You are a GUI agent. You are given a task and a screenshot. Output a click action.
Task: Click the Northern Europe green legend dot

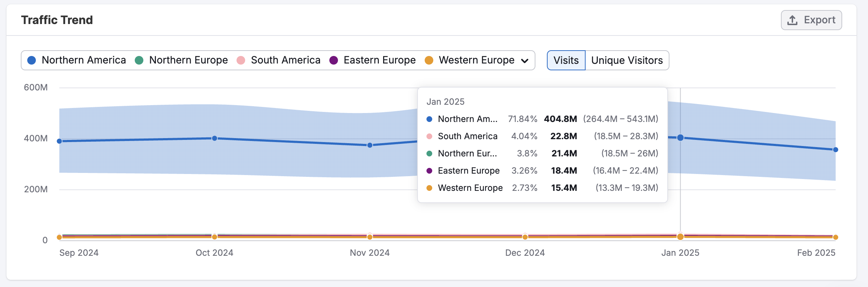(139, 60)
